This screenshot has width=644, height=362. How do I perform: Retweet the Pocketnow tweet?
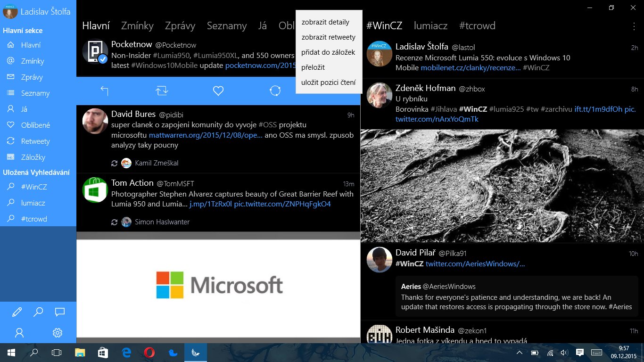(162, 91)
